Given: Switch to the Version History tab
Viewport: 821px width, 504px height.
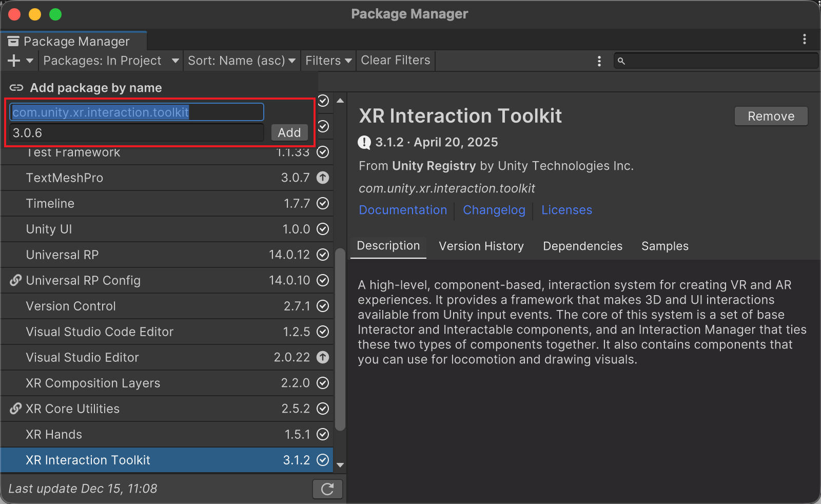Looking at the screenshot, I should pyautogui.click(x=481, y=246).
